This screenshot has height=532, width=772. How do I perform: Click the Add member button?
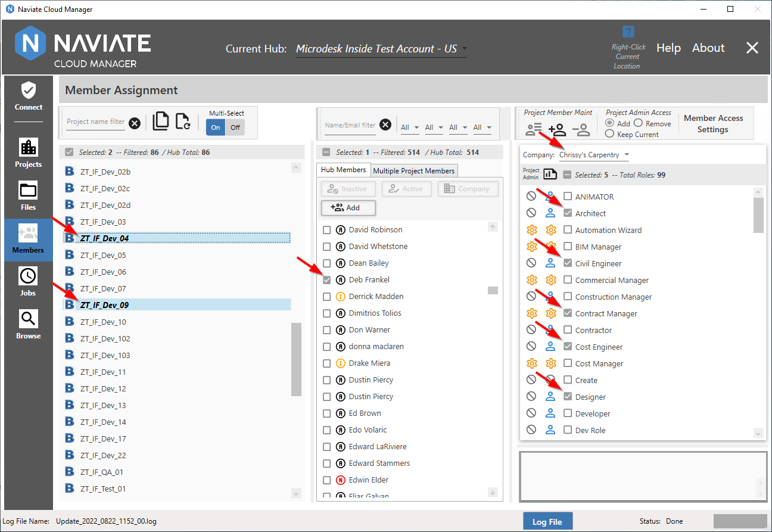348,207
